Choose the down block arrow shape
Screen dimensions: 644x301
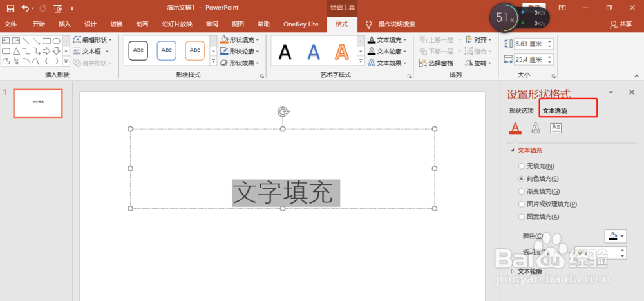click(57, 51)
